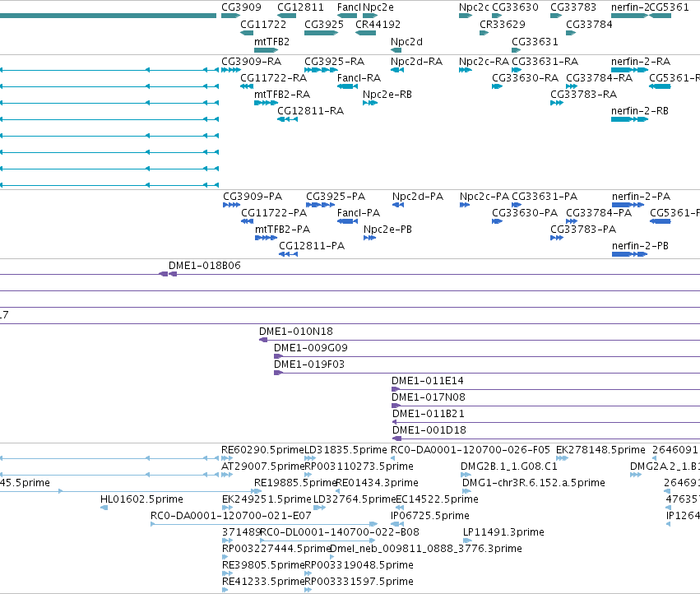Click the CG33631 gene label
The height and width of the screenshot is (594, 700).
[x=535, y=41]
